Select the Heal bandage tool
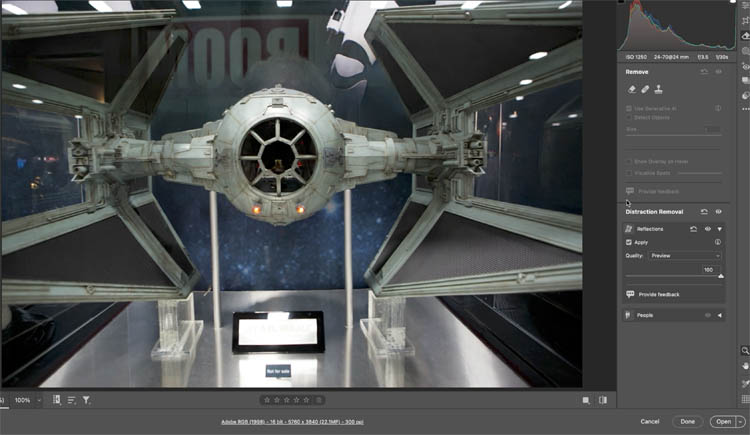Viewport: 750px width, 435px height. (x=645, y=89)
